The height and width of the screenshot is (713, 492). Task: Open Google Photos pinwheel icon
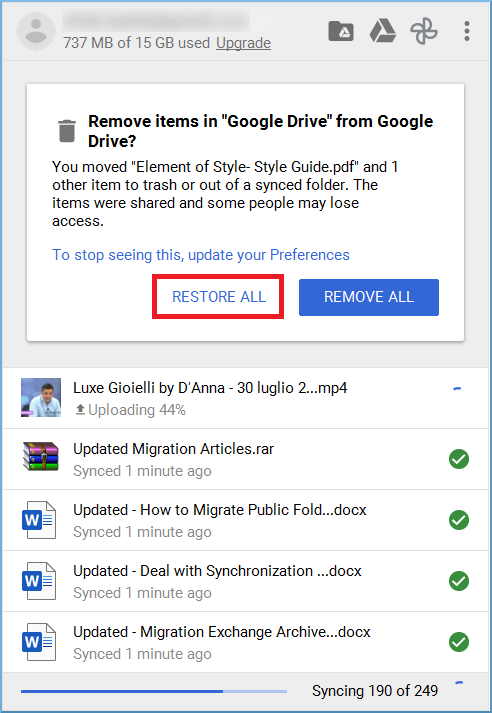click(424, 31)
